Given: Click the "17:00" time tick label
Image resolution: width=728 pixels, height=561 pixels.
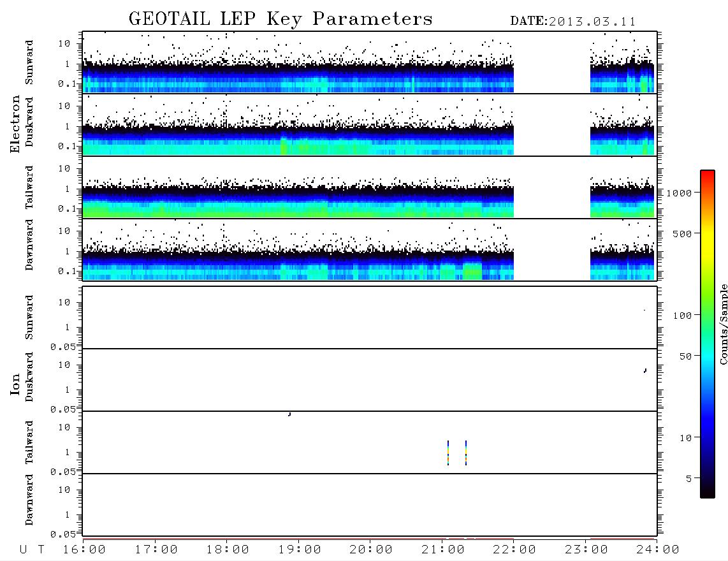Looking at the screenshot, I should 156,550.
